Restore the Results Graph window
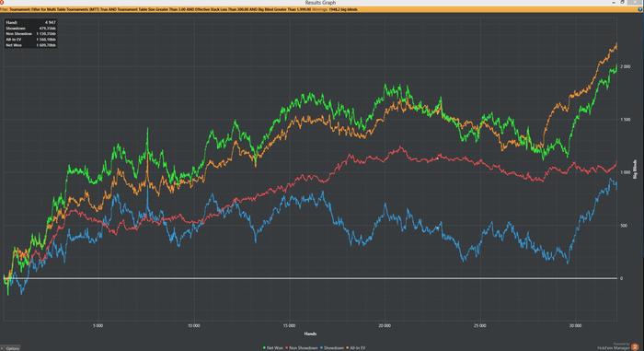This screenshot has height=351, width=644. point(623,2)
